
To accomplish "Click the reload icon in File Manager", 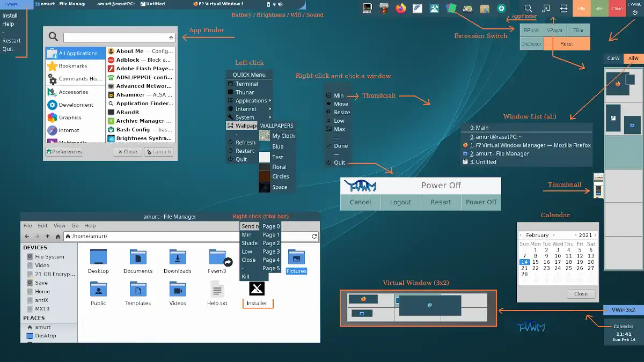I will click(x=314, y=237).
